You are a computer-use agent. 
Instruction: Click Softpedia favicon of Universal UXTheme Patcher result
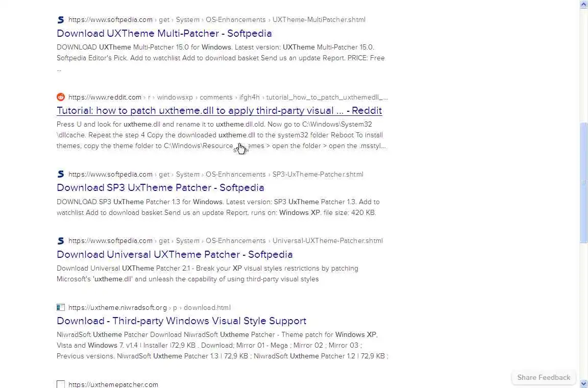click(x=61, y=241)
